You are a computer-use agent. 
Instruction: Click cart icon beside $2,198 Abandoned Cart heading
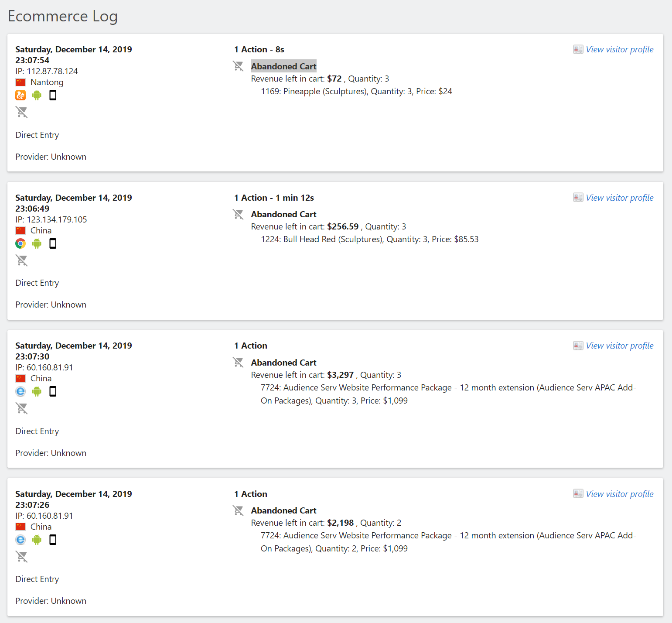pyautogui.click(x=238, y=510)
